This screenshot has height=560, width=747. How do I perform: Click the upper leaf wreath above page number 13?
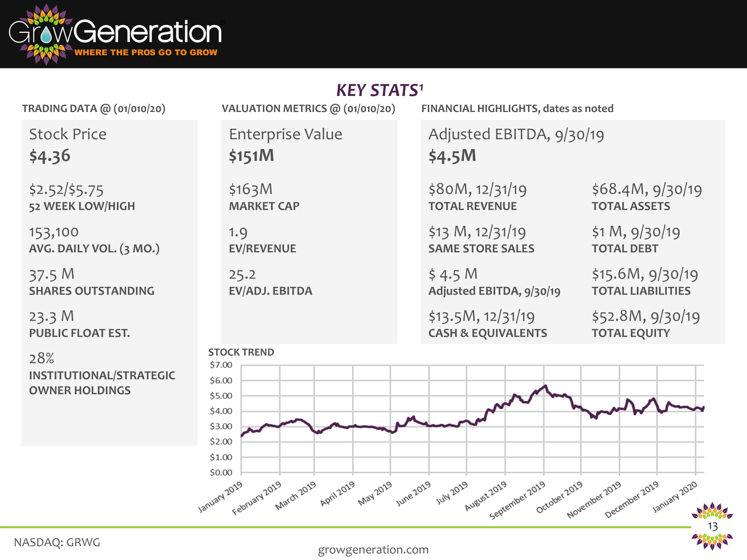coord(712,511)
